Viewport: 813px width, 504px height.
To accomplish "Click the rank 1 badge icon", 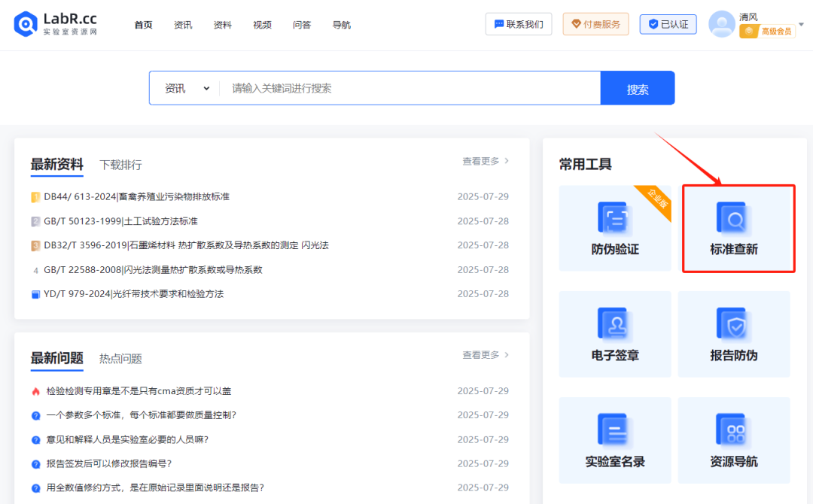I will (x=35, y=197).
